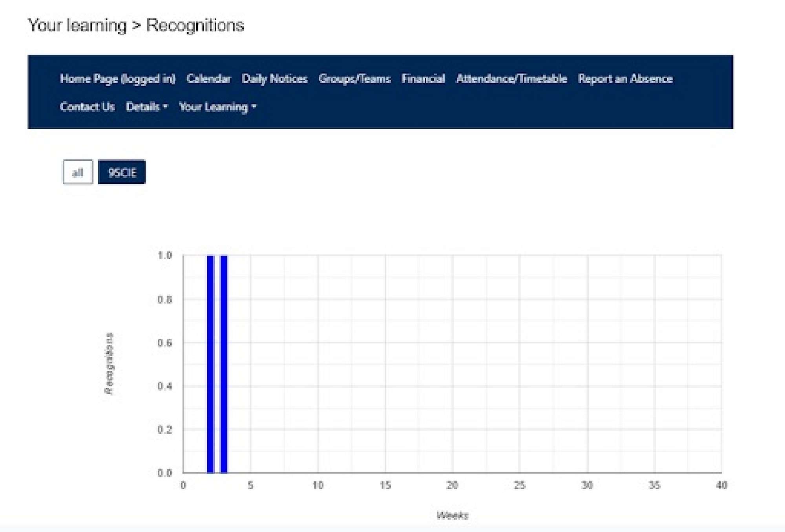Click the Your Learning dropdown caret
This screenshot has width=785, height=532.
click(254, 106)
